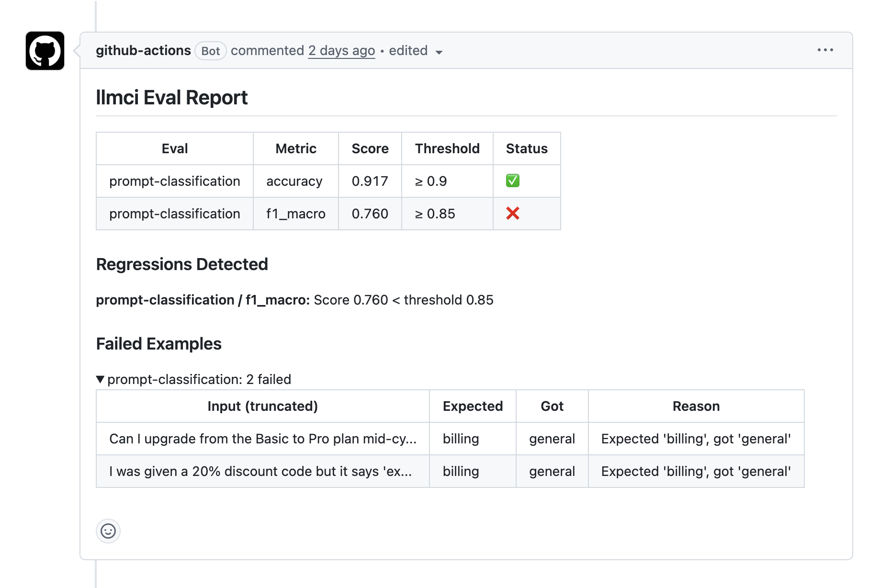
Task: Select the ≥ 0.9 threshold cell
Action: pos(447,181)
